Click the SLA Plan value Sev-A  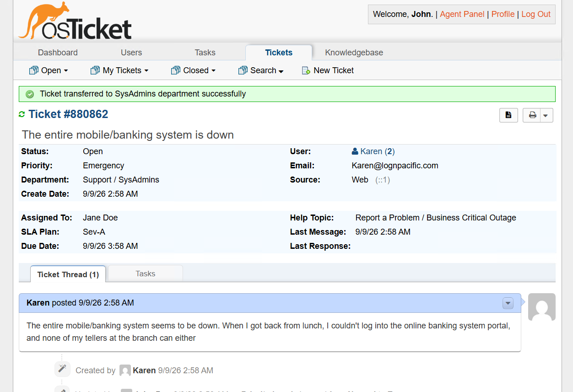tap(94, 232)
